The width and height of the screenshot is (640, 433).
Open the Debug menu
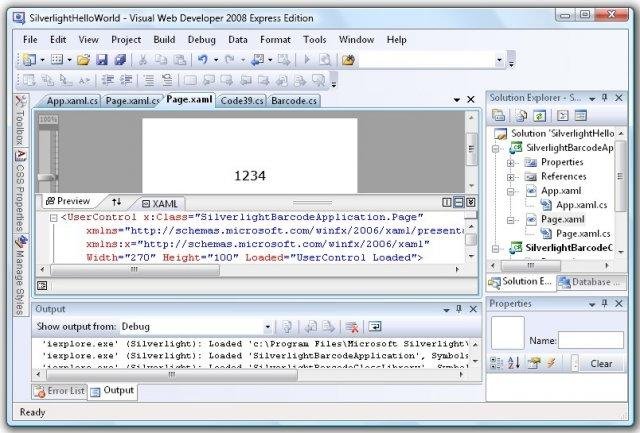202,40
